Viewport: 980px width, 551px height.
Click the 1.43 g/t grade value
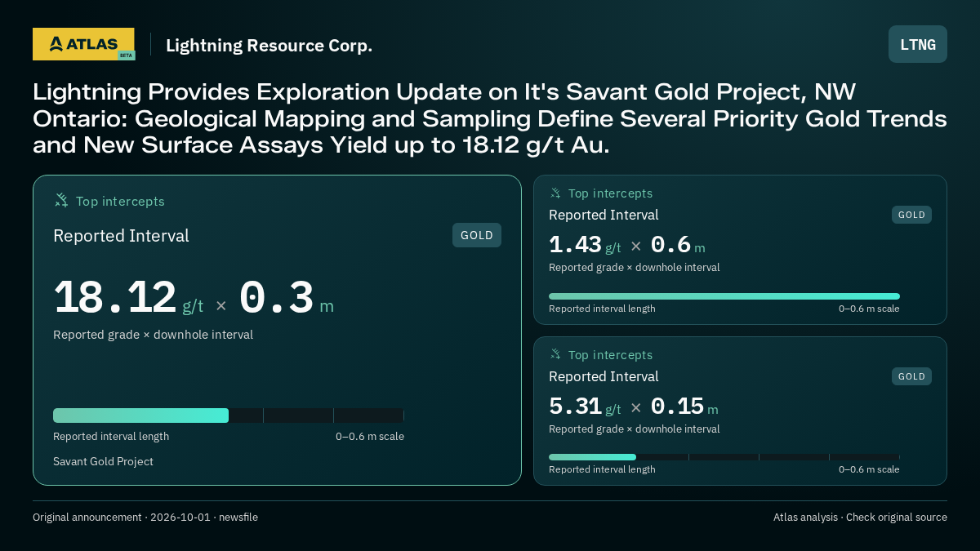[x=585, y=245]
